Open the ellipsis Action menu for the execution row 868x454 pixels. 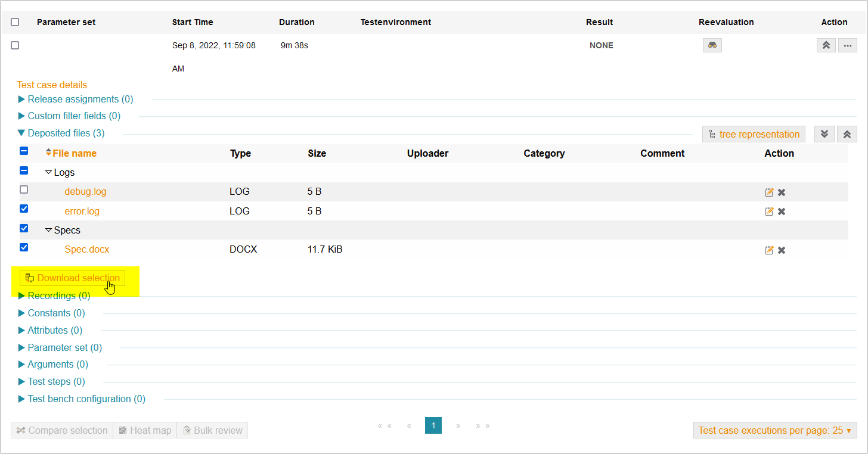click(x=847, y=45)
